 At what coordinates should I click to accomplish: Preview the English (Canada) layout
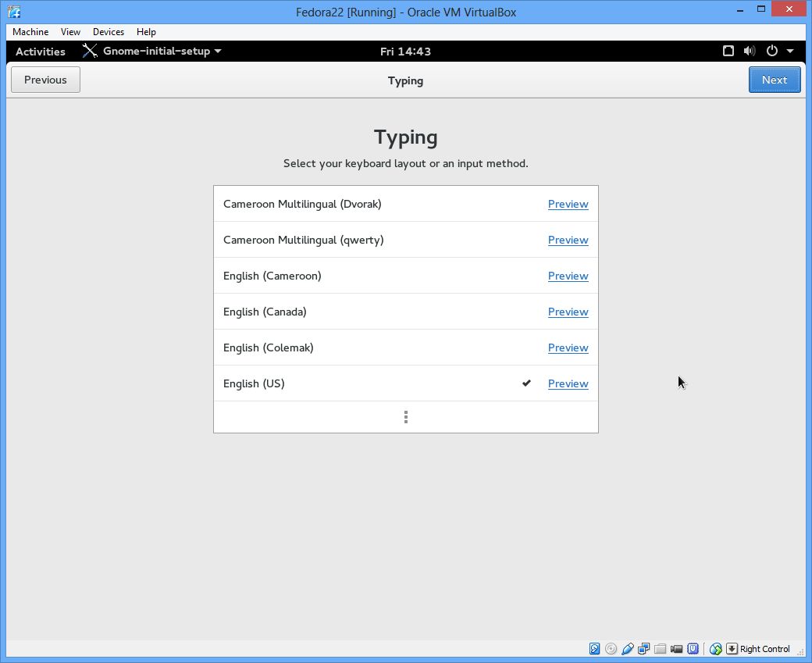pos(568,312)
